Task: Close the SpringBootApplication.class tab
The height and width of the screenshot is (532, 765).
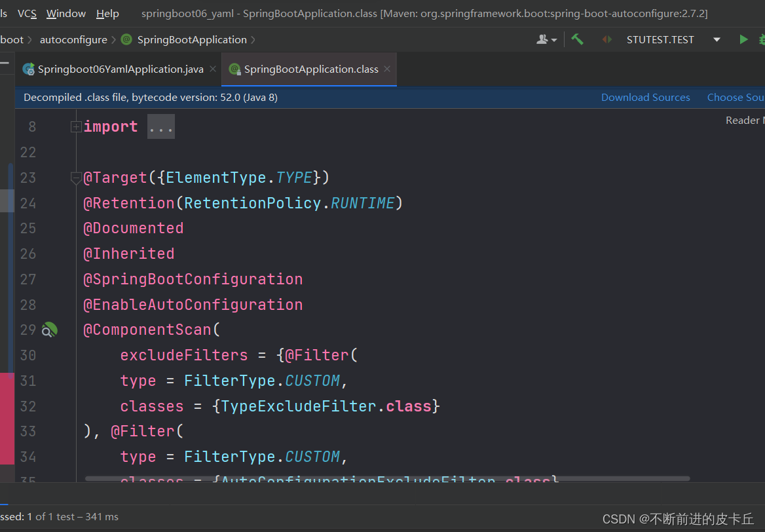Action: [x=387, y=69]
